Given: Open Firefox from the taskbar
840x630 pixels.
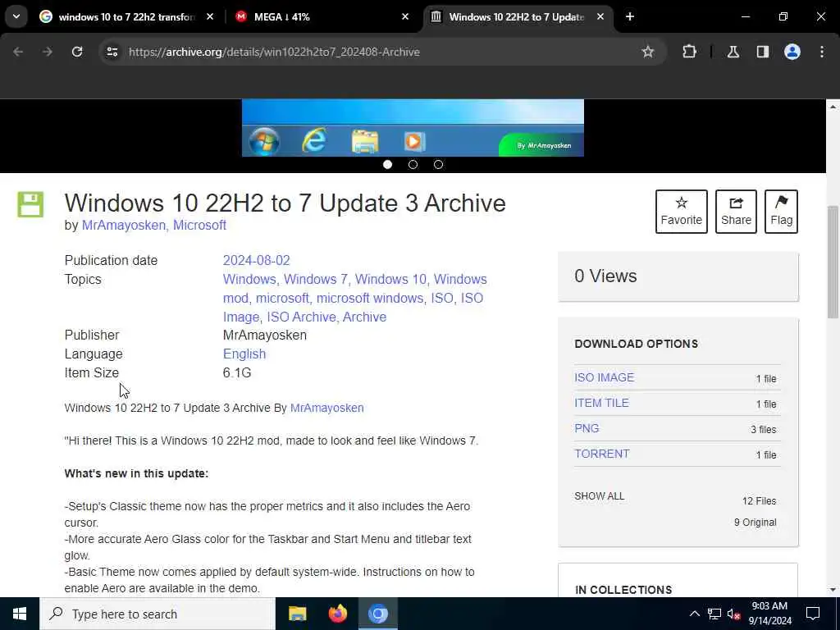Looking at the screenshot, I should point(337,614).
